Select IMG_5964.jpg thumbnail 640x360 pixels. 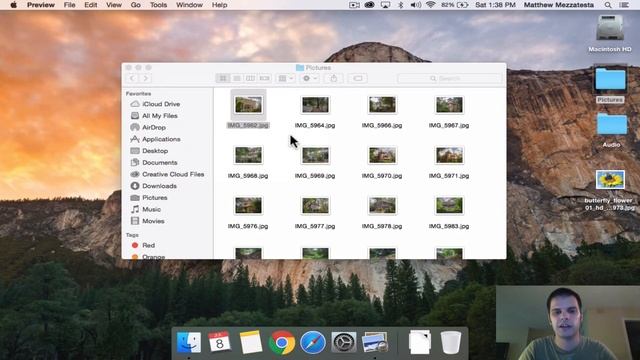point(315,105)
